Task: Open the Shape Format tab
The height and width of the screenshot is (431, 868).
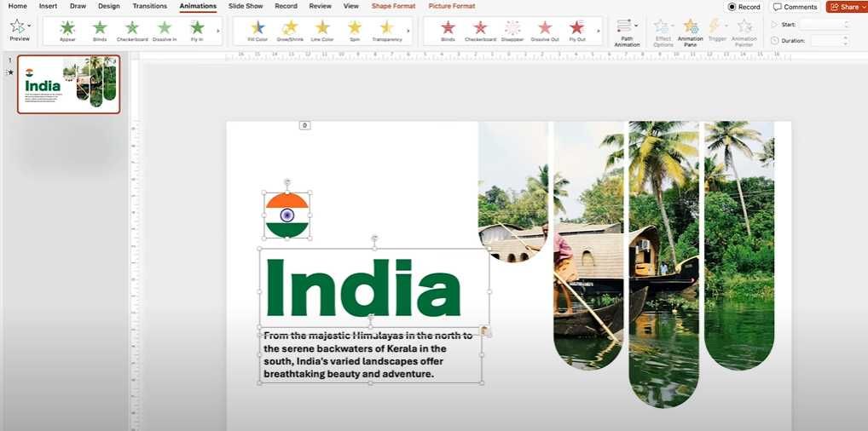Action: (394, 6)
